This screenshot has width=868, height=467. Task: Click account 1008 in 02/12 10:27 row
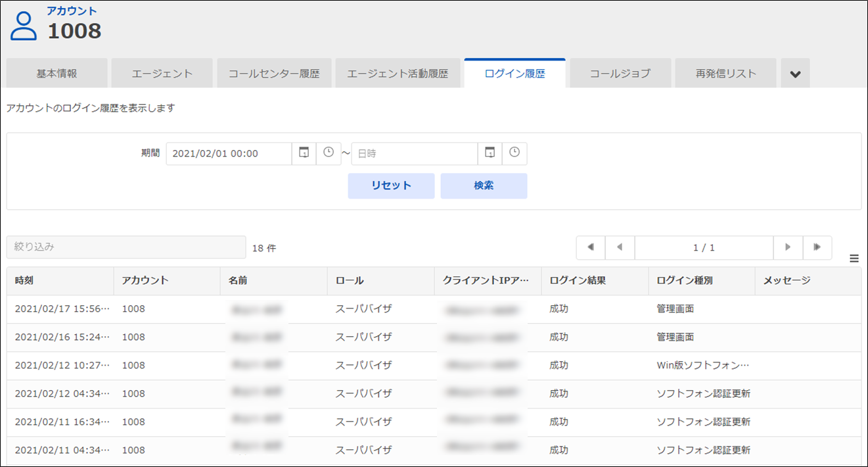(x=133, y=365)
